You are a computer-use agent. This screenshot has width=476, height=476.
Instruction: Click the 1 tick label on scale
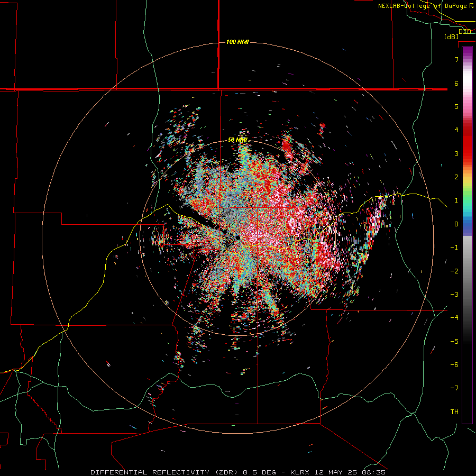pyautogui.click(x=456, y=200)
